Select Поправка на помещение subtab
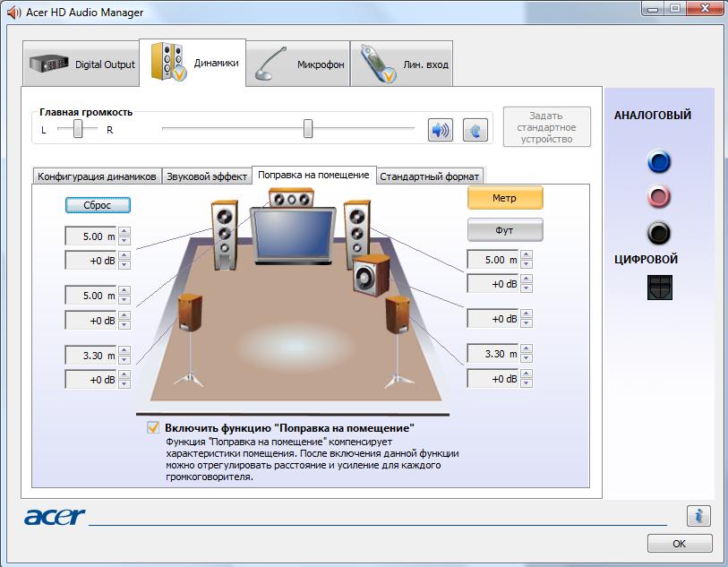The height and width of the screenshot is (567, 728). coord(314,175)
